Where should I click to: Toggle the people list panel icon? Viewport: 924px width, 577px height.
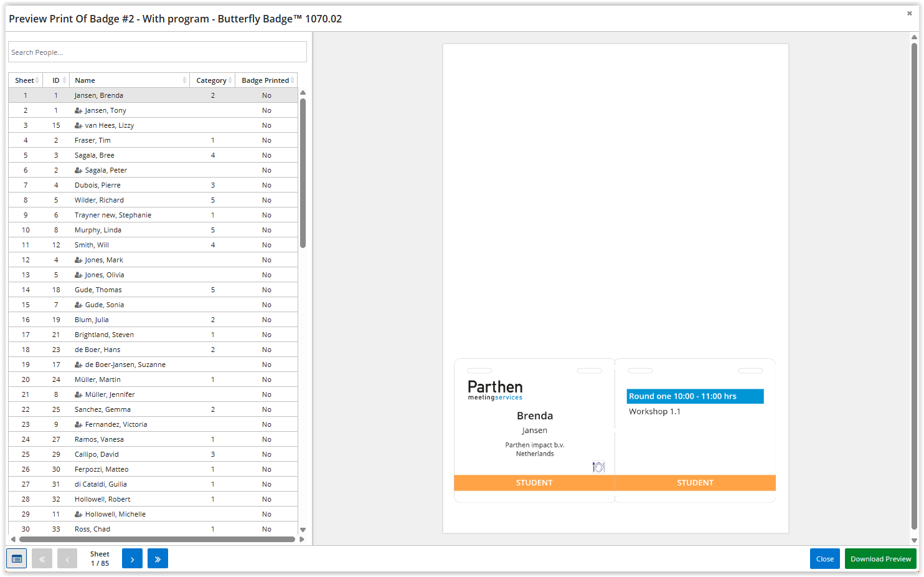click(x=17, y=559)
